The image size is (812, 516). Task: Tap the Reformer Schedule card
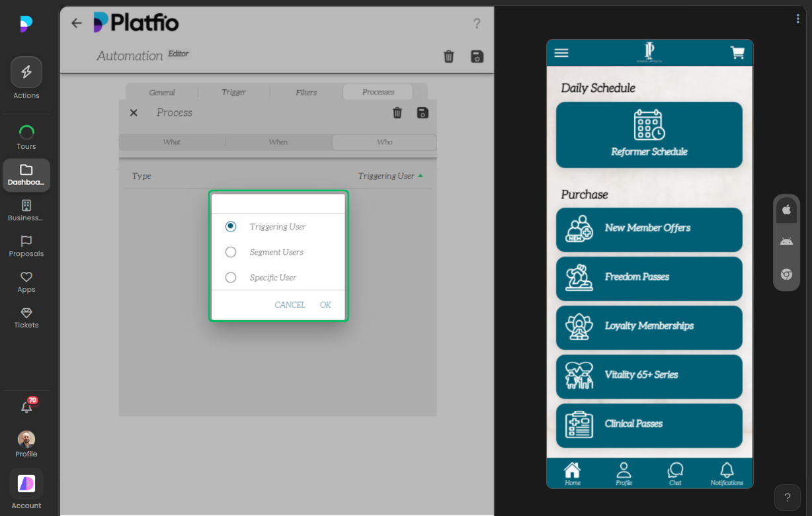tap(649, 135)
